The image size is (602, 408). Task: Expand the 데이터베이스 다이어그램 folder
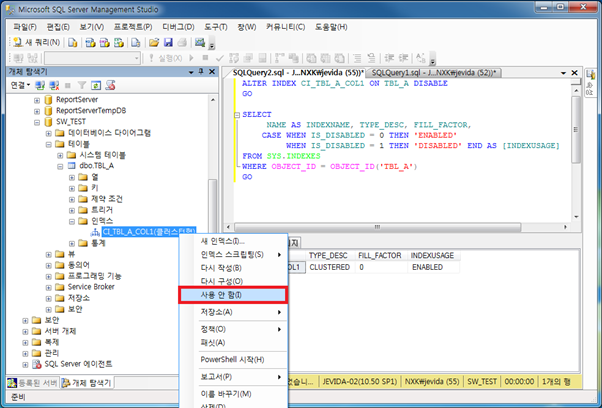pos(49,134)
